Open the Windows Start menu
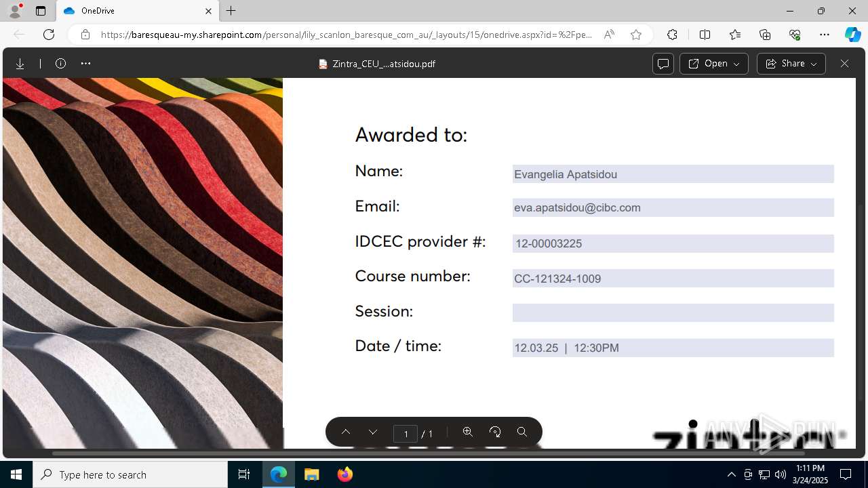Image resolution: width=868 pixels, height=488 pixels. pyautogui.click(x=16, y=474)
